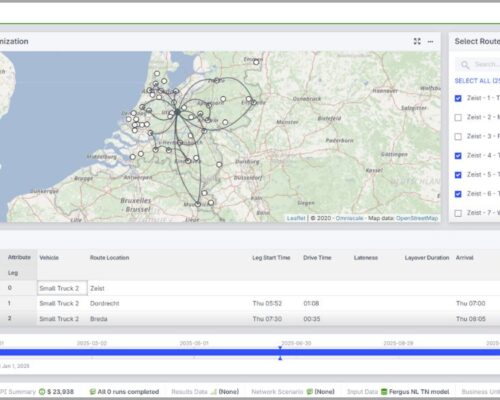Click the Lateness column header
This screenshot has height=400, width=500.
click(x=366, y=258)
